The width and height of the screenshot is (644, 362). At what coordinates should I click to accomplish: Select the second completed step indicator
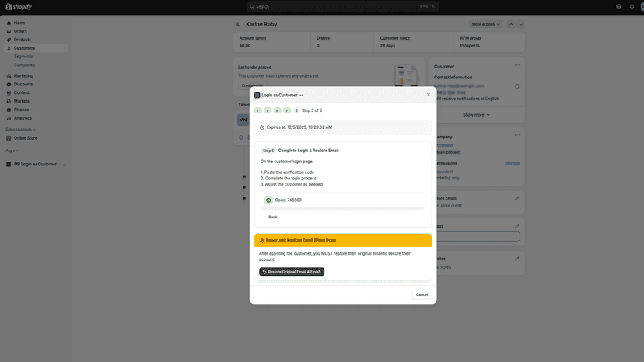coord(268,110)
